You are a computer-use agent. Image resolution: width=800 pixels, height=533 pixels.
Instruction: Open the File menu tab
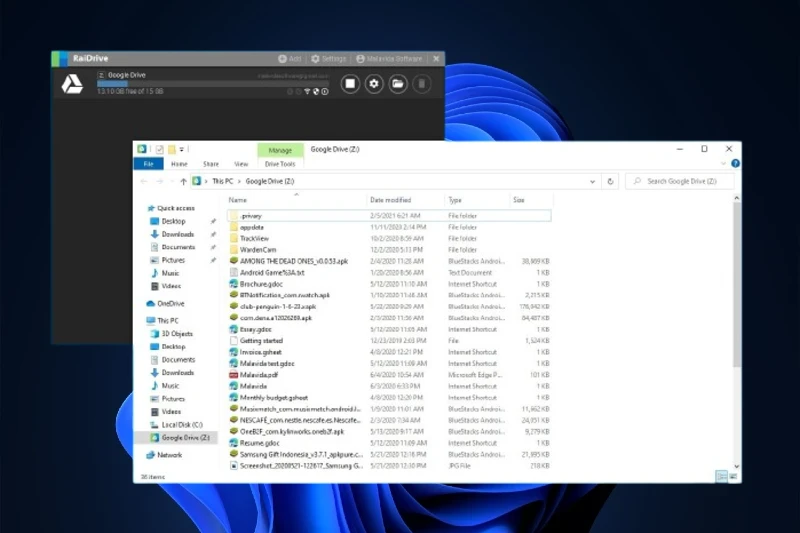tap(148, 164)
